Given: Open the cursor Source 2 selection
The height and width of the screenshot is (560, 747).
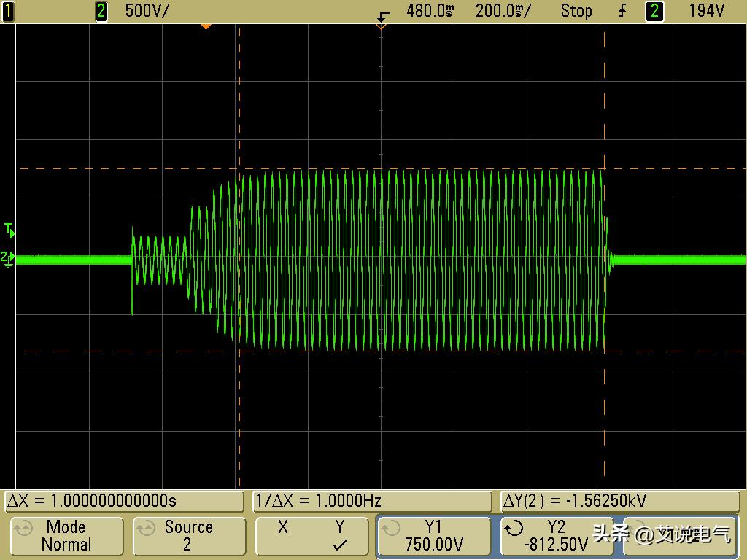Looking at the screenshot, I should coord(187,536).
